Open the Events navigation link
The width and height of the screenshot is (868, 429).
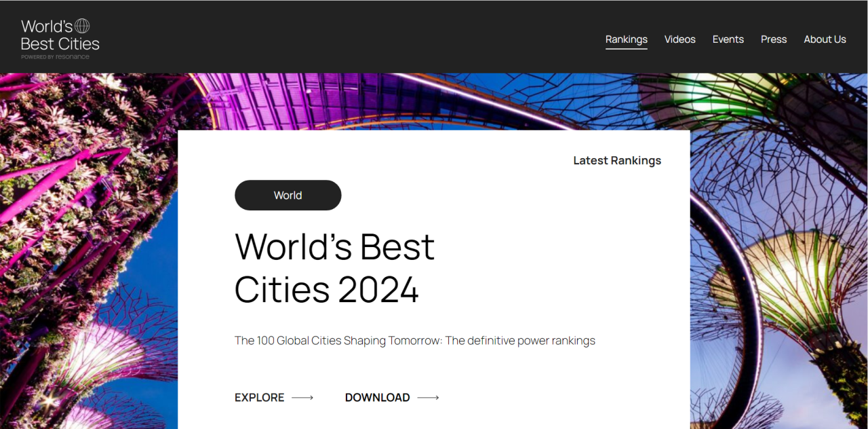click(728, 39)
